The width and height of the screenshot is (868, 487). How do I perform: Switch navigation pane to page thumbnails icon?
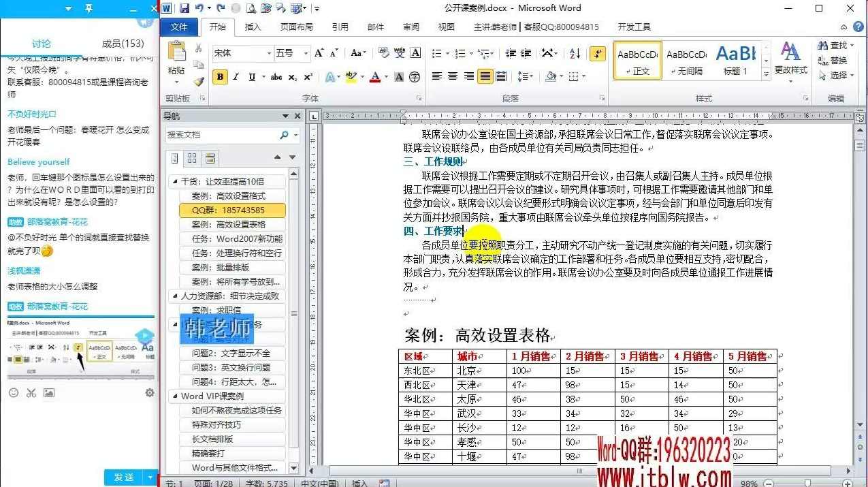click(192, 159)
